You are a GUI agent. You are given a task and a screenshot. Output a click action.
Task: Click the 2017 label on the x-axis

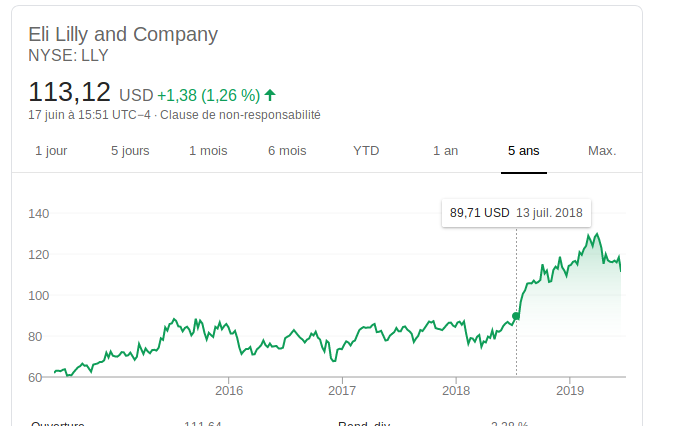[342, 390]
